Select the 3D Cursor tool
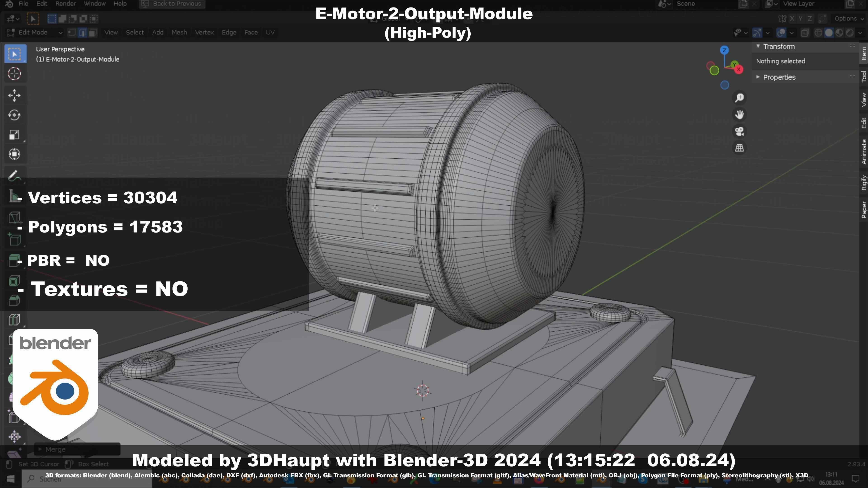The image size is (868, 488). (14, 74)
